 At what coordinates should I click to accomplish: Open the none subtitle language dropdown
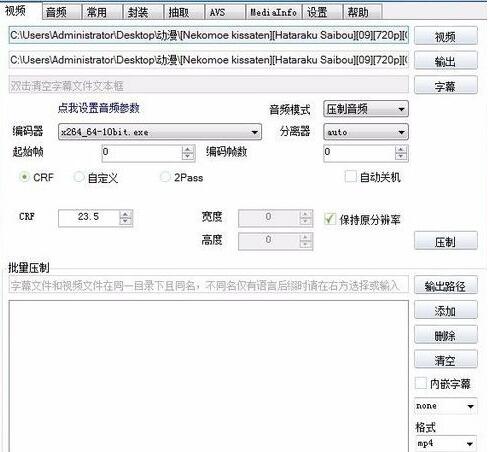click(446, 406)
